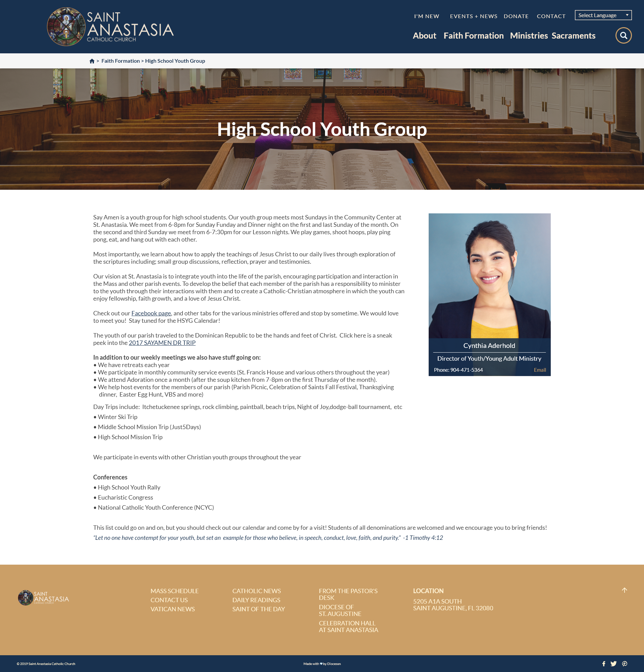644x672 pixels.
Task: Click the circled cross social icon
Action: 625,664
